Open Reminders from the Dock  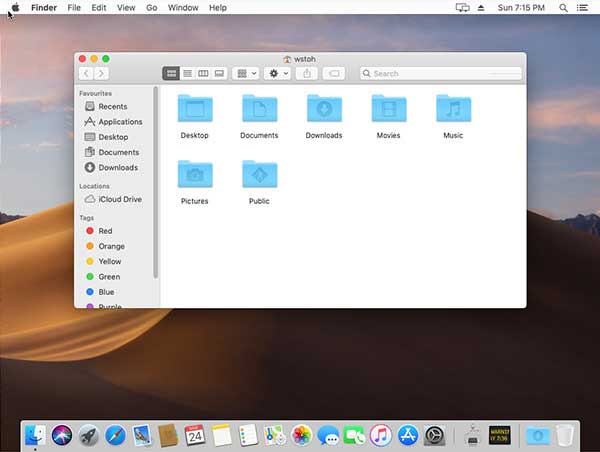point(248,435)
